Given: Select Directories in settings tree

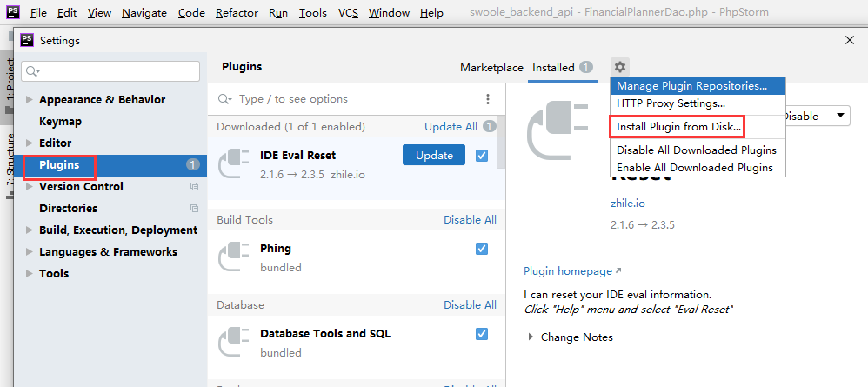Looking at the screenshot, I should [68, 209].
